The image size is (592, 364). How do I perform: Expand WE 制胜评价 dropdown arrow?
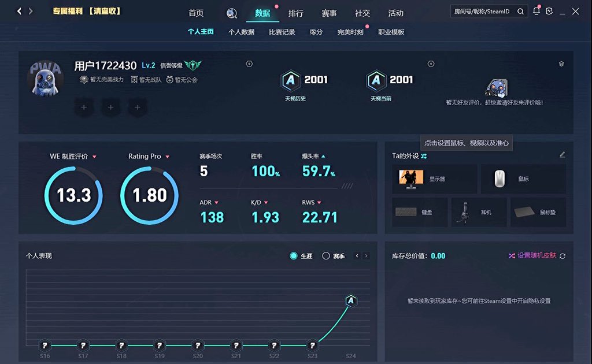click(x=94, y=157)
